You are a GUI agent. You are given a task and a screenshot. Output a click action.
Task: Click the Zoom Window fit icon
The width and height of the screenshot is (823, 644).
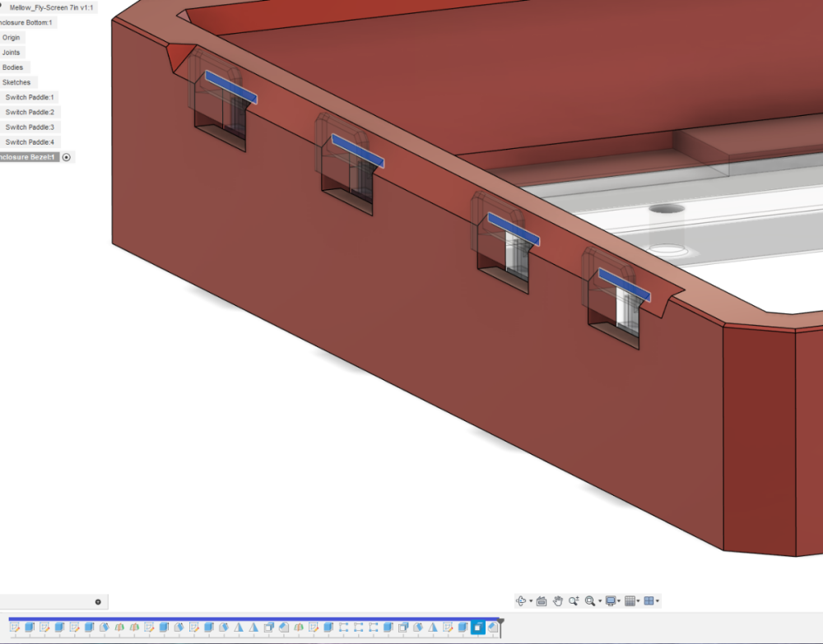pos(590,601)
